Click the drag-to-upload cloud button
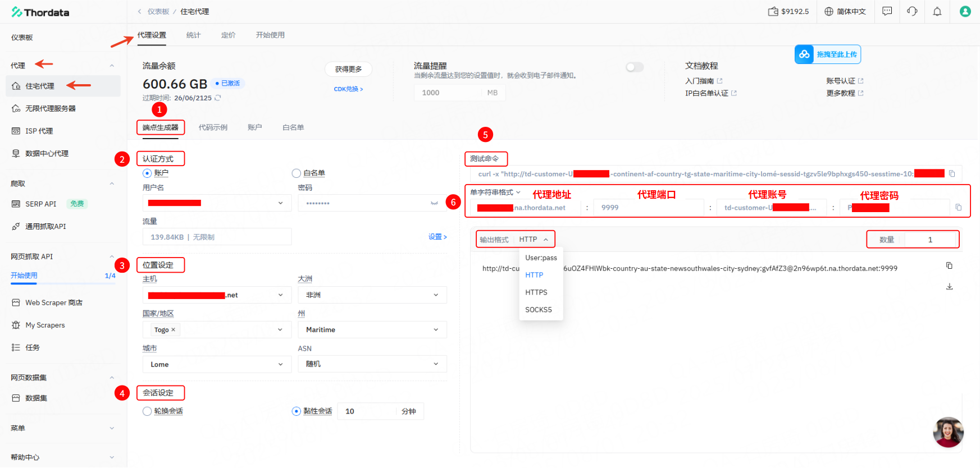 point(828,54)
